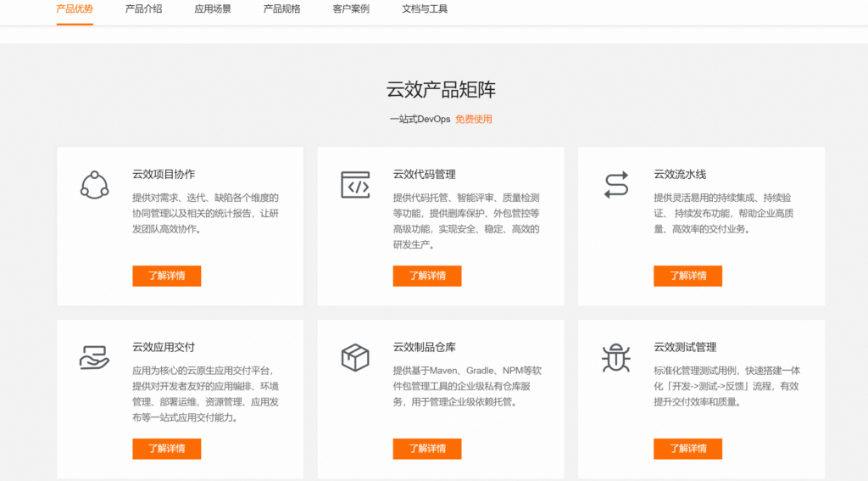Image resolution: width=868 pixels, height=481 pixels.
Task: Click the 云效制品仓库 package box icon
Action: (355, 357)
